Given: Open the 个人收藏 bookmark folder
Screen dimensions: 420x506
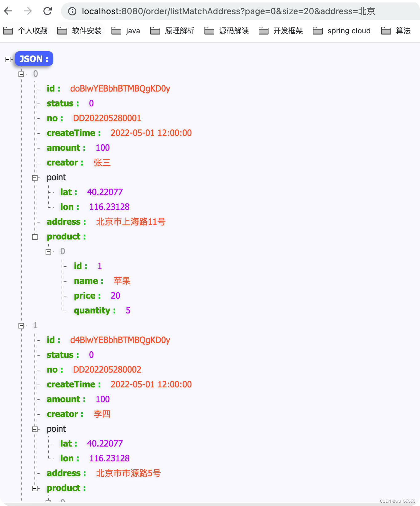Looking at the screenshot, I should point(25,31).
